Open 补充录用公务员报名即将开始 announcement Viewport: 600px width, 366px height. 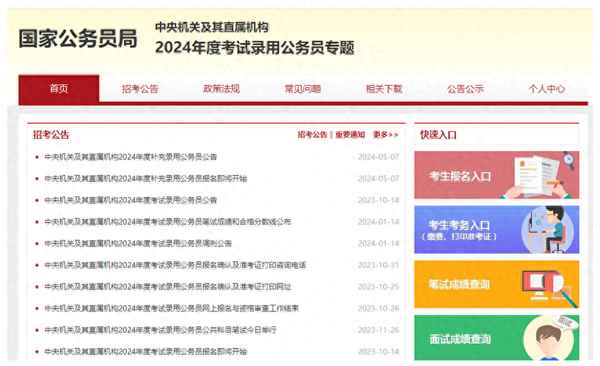coord(146,178)
